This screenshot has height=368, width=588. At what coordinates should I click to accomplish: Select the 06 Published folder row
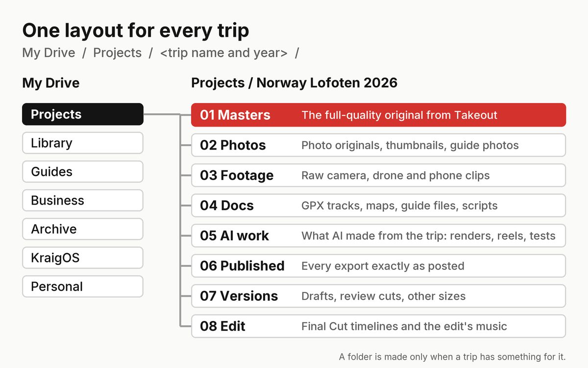378,266
